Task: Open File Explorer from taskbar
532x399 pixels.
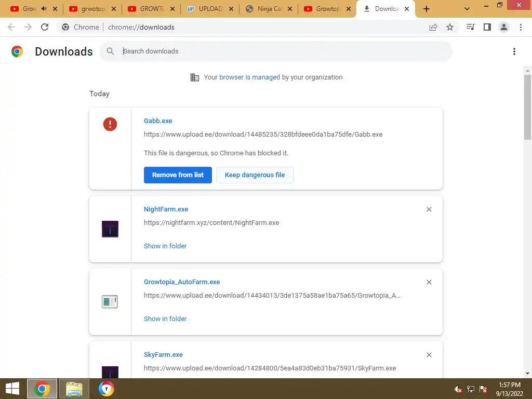Action: click(x=74, y=389)
